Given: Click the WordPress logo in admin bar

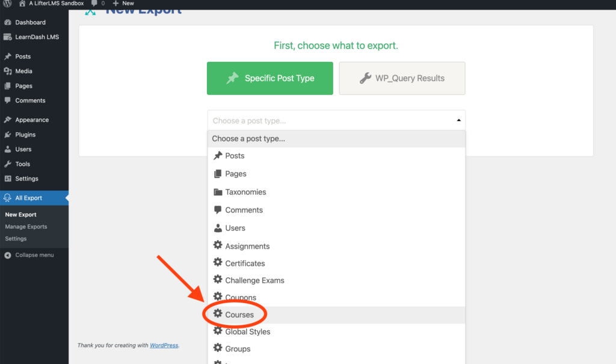Looking at the screenshot, I should click(7, 3).
